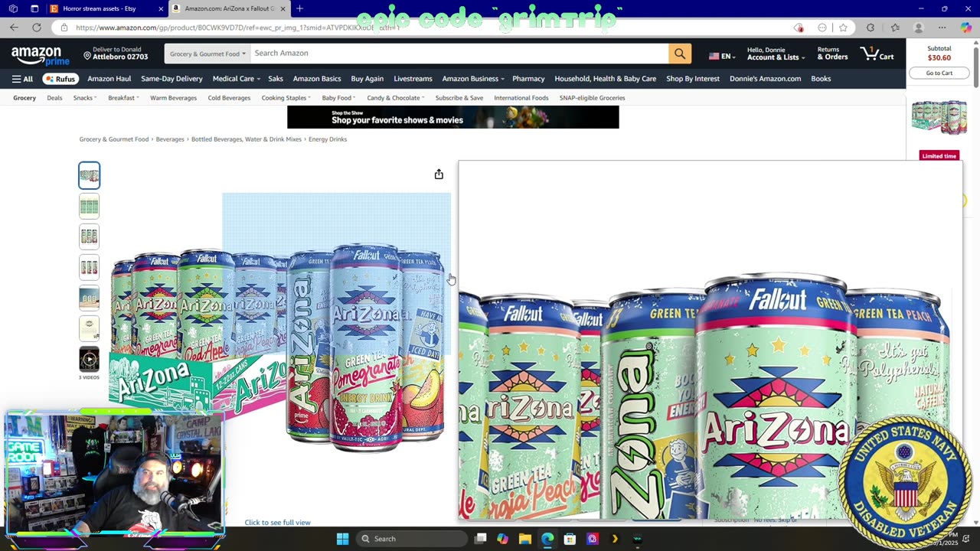The image size is (980, 551).
Task: Select the first product thumbnail
Action: (89, 175)
